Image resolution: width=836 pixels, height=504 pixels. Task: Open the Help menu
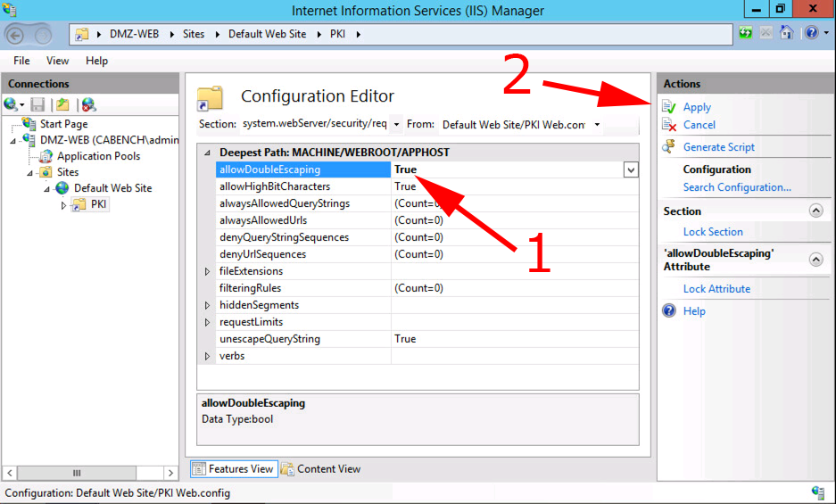tap(96, 61)
